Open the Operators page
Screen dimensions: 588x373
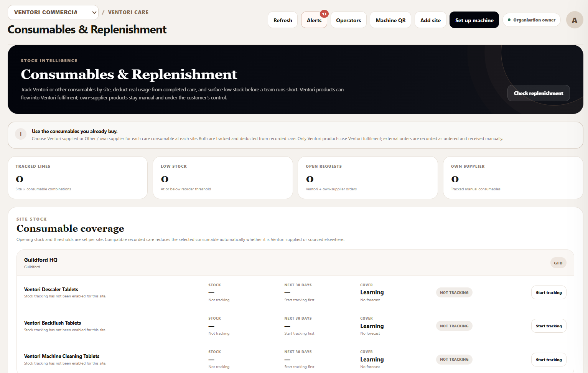coord(348,20)
